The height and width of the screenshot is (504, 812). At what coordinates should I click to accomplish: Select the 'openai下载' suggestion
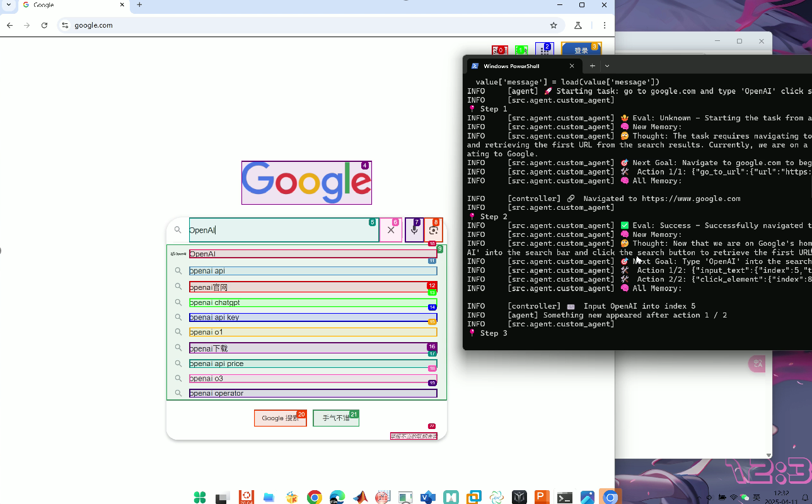[313, 348]
